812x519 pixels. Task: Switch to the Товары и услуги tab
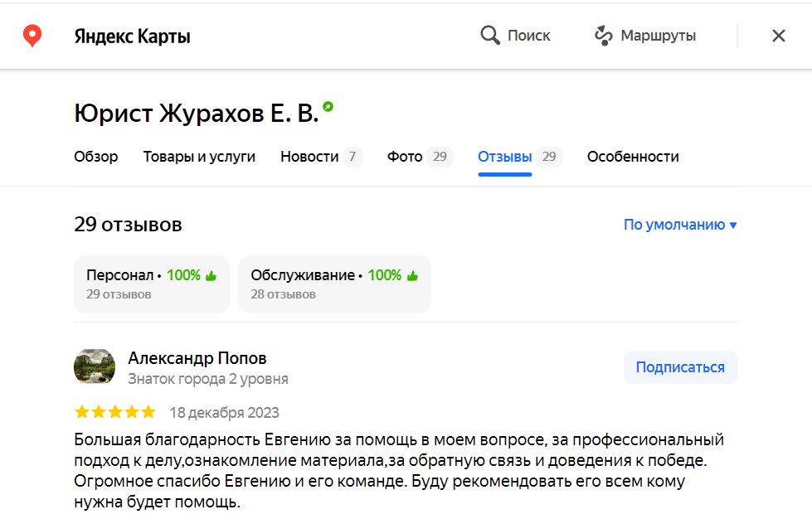point(199,156)
